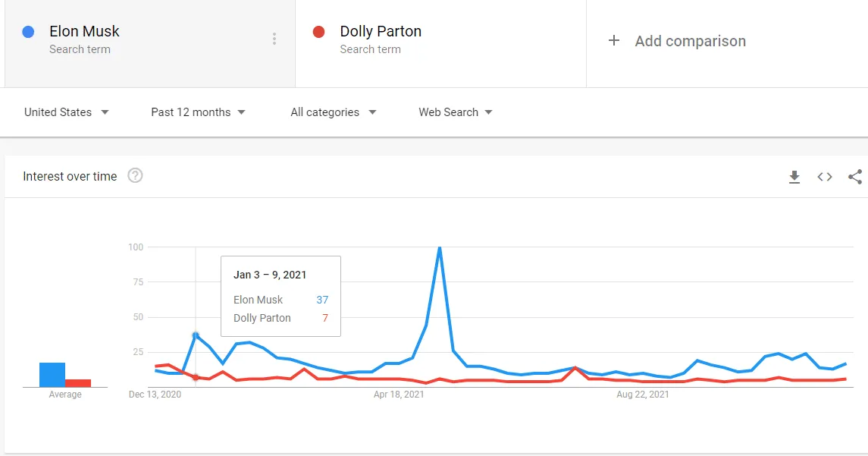This screenshot has width=868, height=456.
Task: Click the tallest blue peak at 100
Action: pos(440,248)
